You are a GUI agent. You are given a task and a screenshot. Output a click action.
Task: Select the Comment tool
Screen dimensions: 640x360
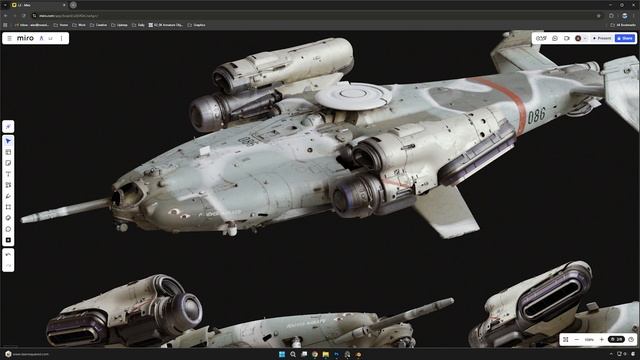pos(8,229)
